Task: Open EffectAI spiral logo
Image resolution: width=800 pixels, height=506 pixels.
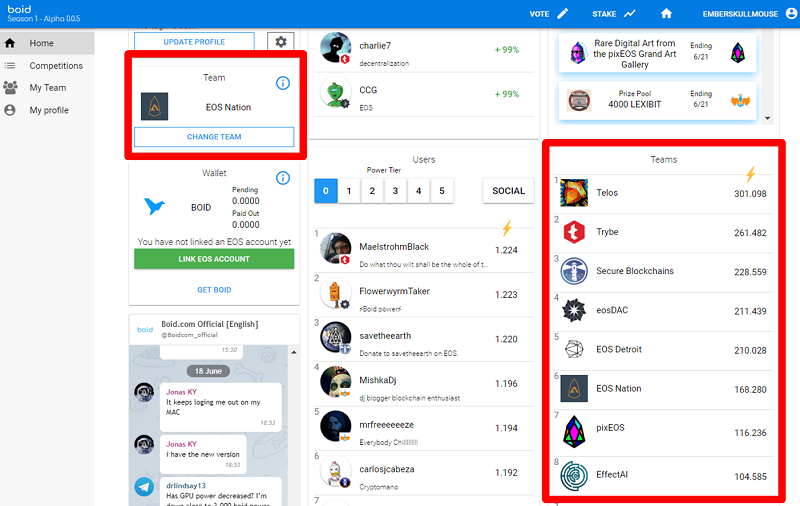Action: [x=574, y=475]
